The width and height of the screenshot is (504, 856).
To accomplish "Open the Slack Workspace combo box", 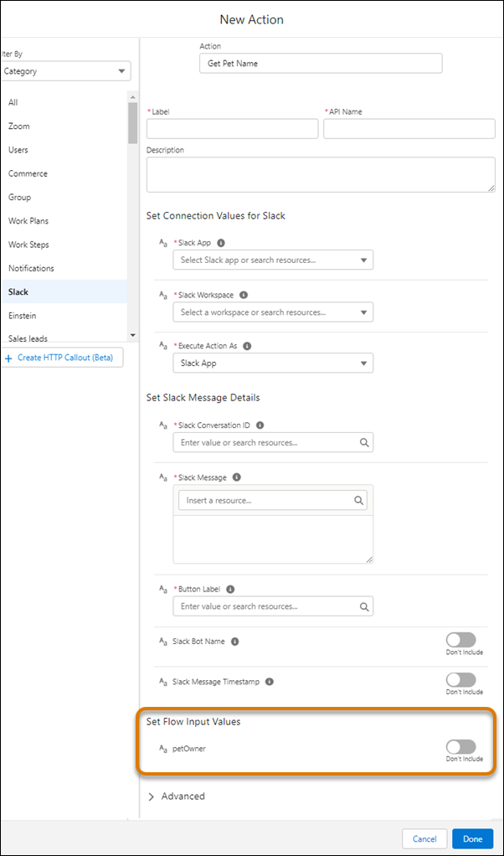I will 273,312.
